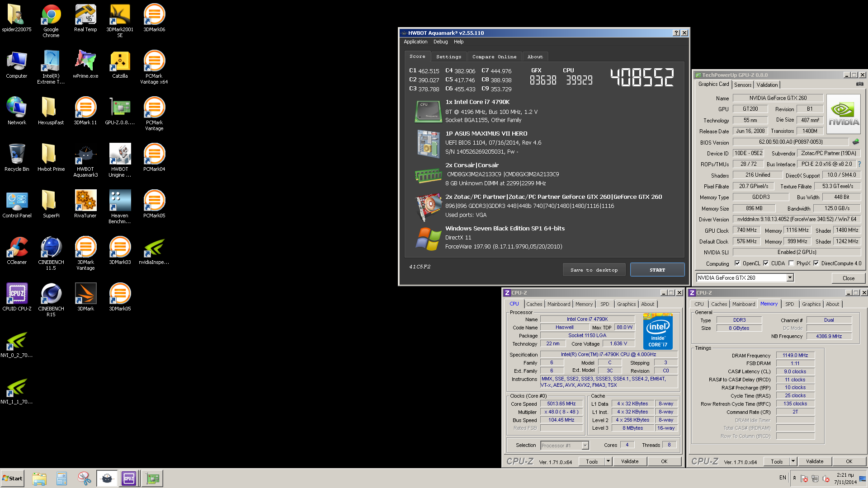This screenshot has width=868, height=488.
Task: Toggle CUDA checkbox in GPU-Z
Action: tap(766, 263)
